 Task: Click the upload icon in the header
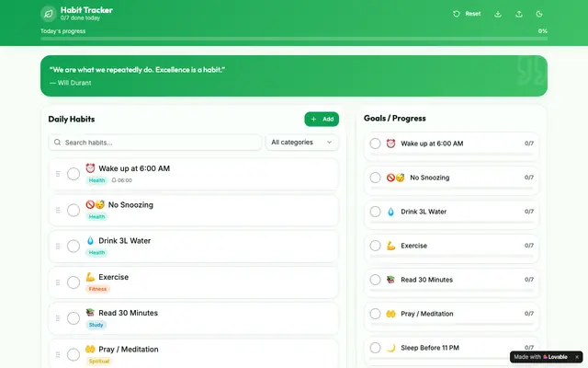(518, 15)
